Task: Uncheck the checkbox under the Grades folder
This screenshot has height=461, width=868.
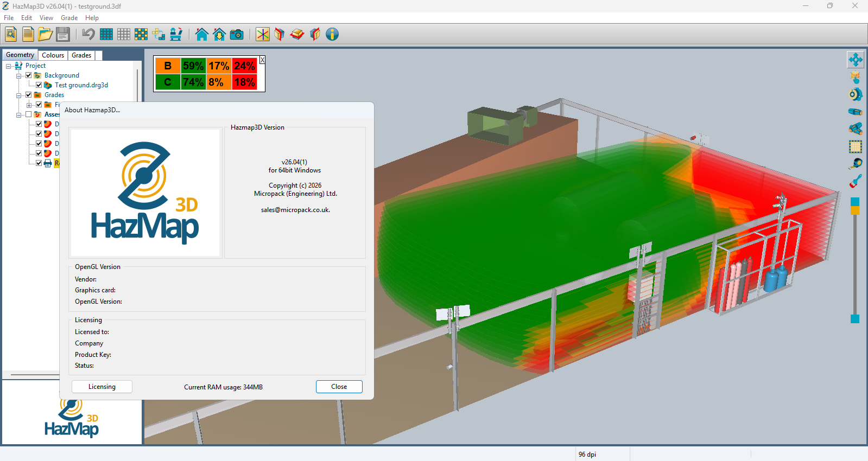Action: [39, 105]
